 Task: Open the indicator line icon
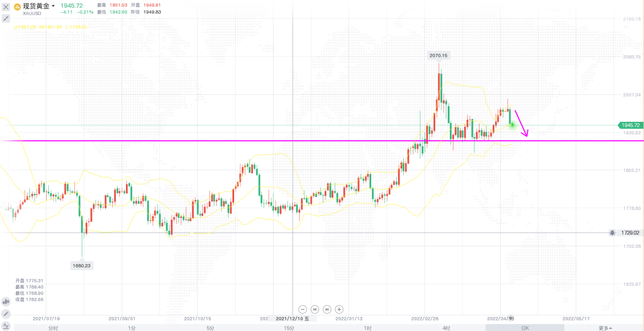6,326
